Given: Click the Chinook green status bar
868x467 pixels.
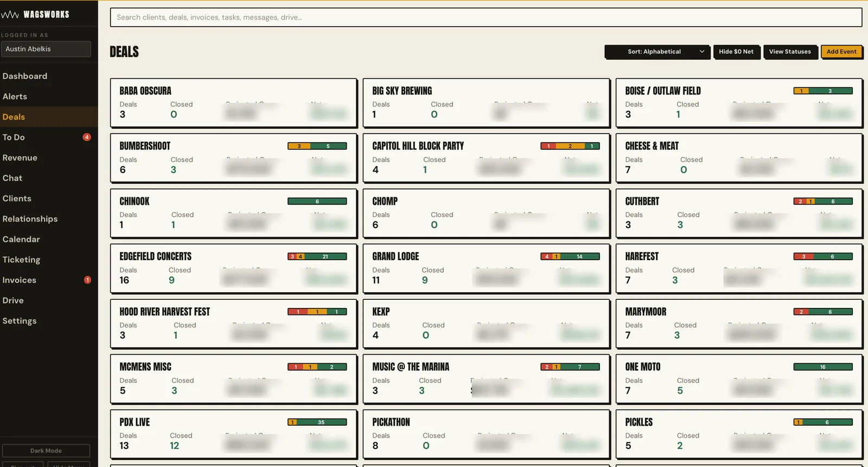Looking at the screenshot, I should coord(317,201).
